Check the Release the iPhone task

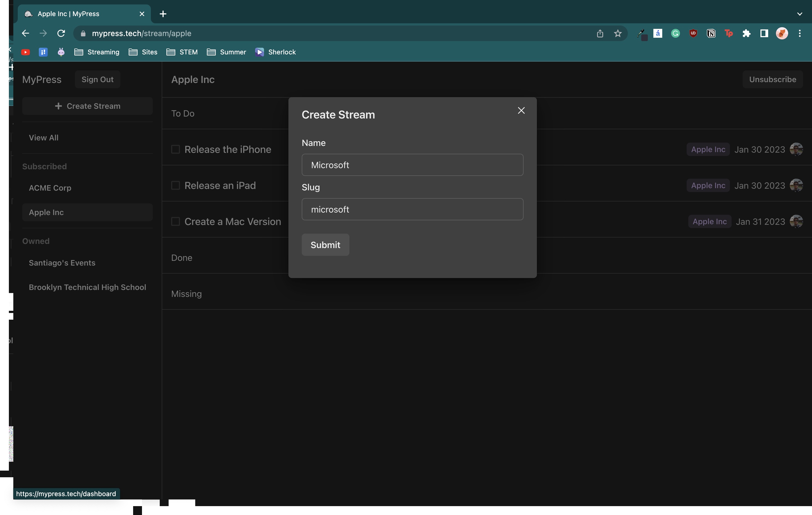tap(175, 149)
